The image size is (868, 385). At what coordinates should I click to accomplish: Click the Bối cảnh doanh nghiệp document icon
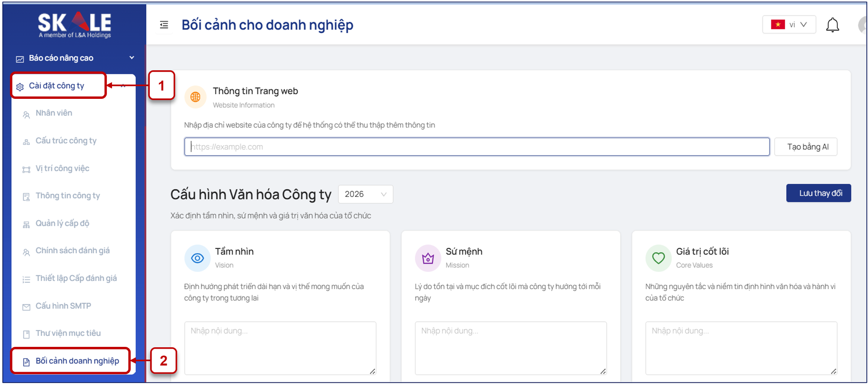tap(26, 362)
